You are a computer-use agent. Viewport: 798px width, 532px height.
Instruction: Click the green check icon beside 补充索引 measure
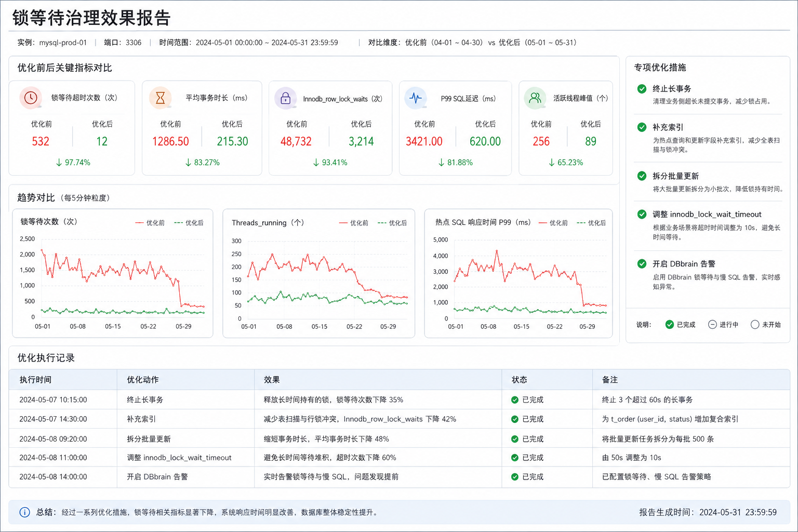[x=642, y=127]
